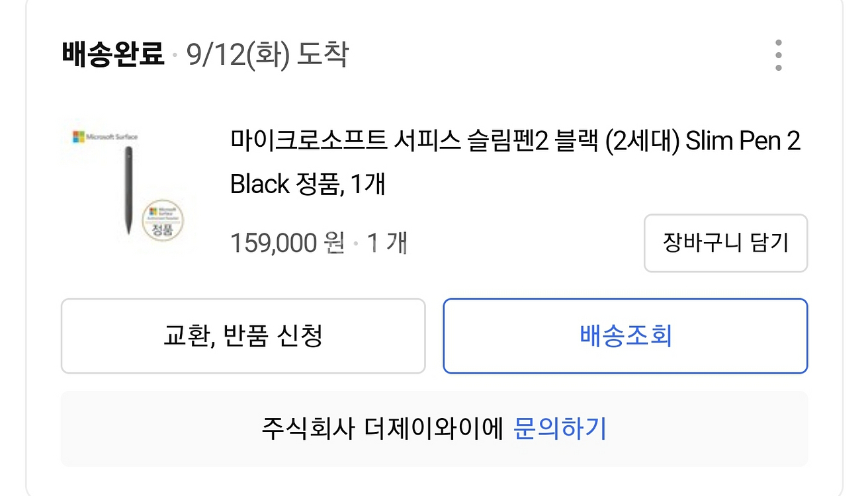Click the round 정품 badge on thumbnail

pos(162,219)
